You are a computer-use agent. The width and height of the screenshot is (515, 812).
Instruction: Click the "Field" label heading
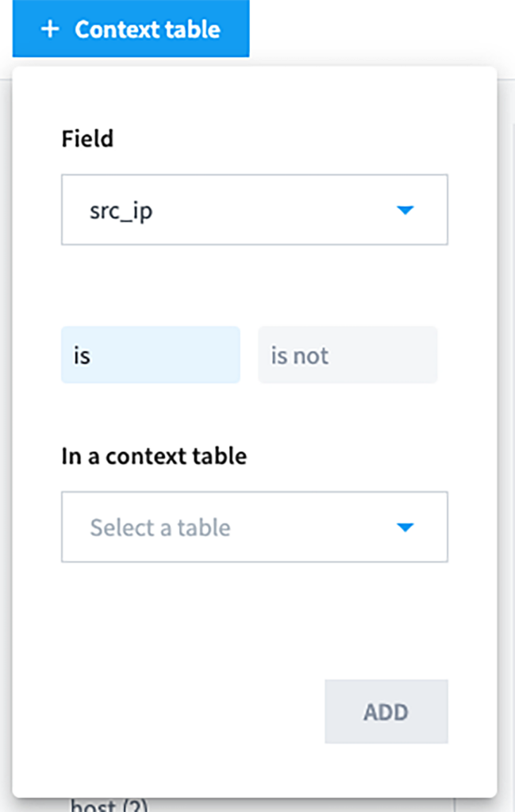coord(87,139)
